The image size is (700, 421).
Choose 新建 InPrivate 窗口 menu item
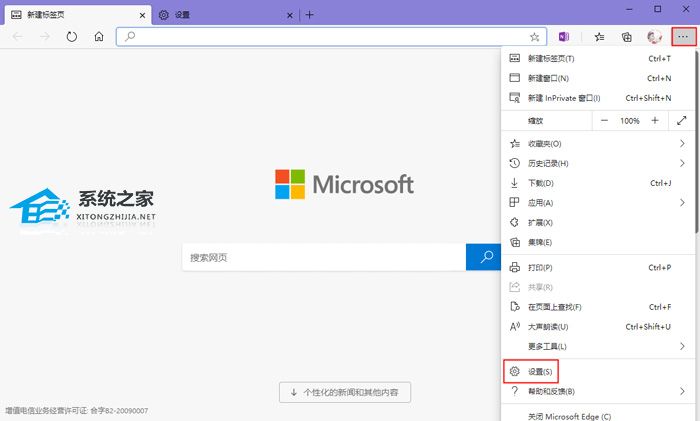pyautogui.click(x=564, y=98)
